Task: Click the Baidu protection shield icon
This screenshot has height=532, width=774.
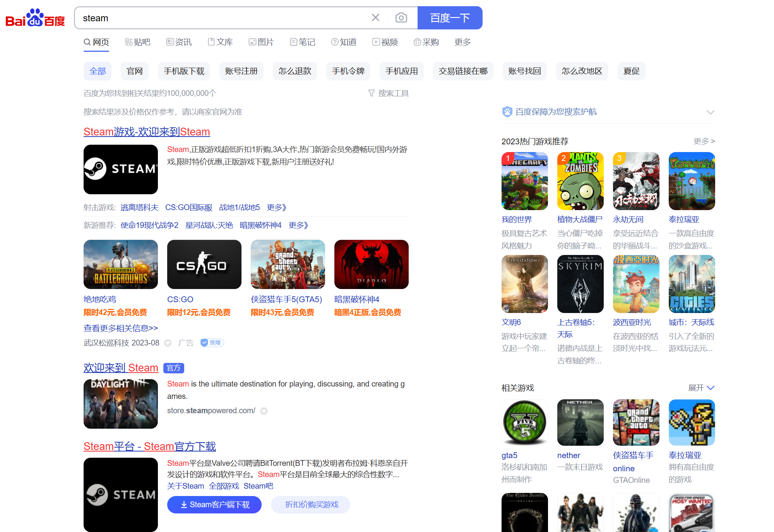Action: point(507,112)
